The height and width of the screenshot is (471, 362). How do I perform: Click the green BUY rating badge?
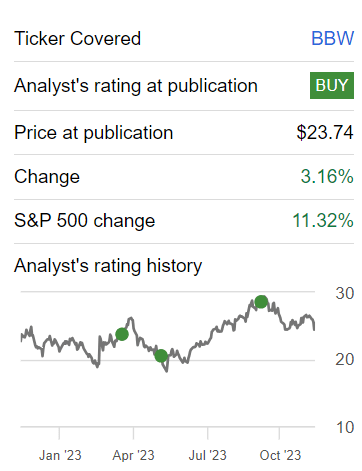(x=332, y=85)
